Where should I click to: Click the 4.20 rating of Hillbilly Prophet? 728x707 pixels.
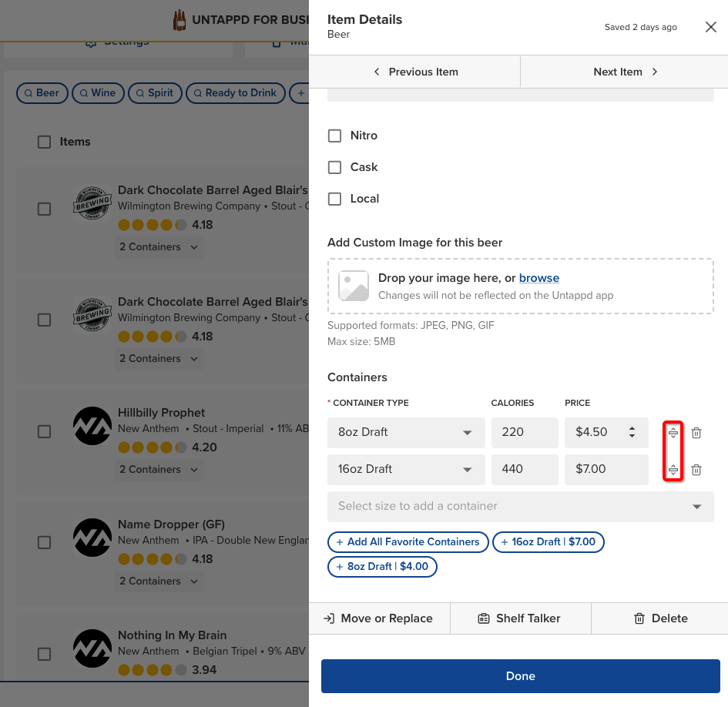204,447
